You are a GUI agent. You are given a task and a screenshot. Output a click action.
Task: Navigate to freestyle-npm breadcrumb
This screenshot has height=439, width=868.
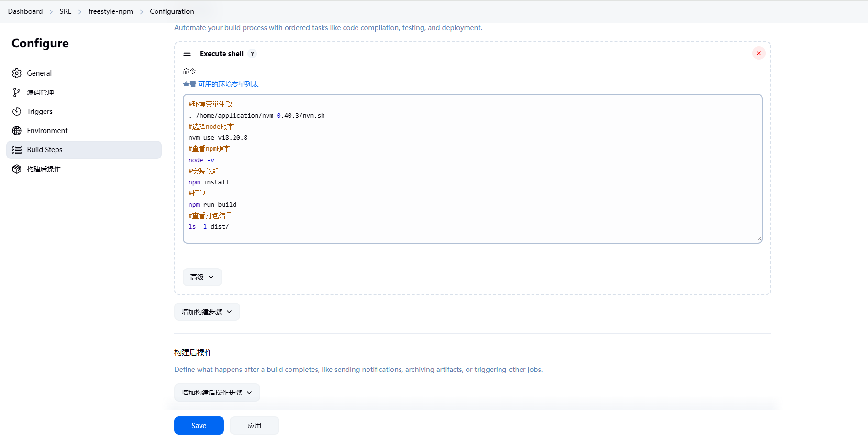pyautogui.click(x=111, y=11)
